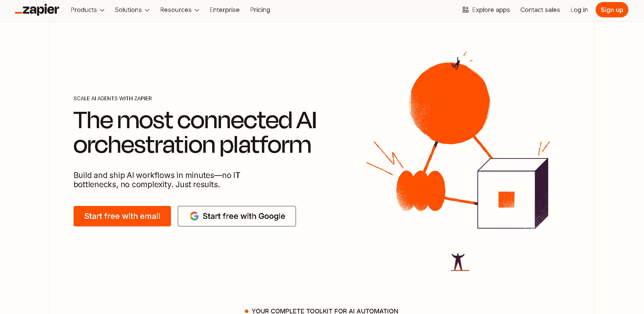Open the Log in page
This screenshot has height=314, width=644.
[x=579, y=10]
